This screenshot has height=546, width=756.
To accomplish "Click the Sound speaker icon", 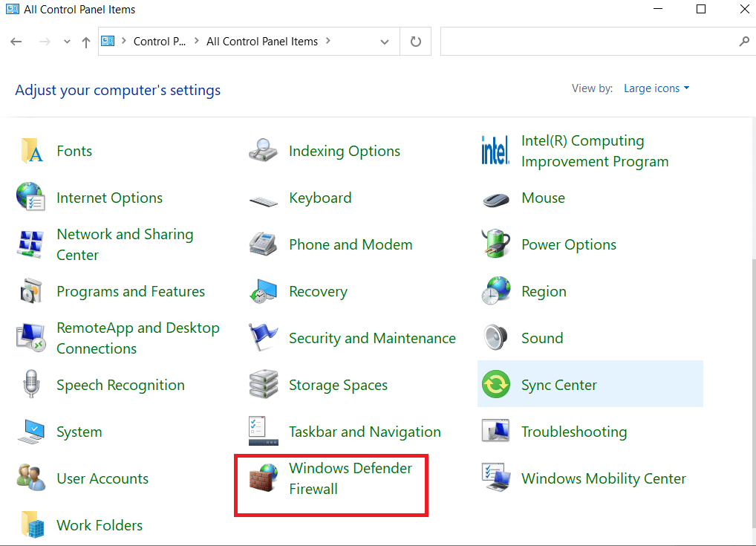I will tap(495, 337).
